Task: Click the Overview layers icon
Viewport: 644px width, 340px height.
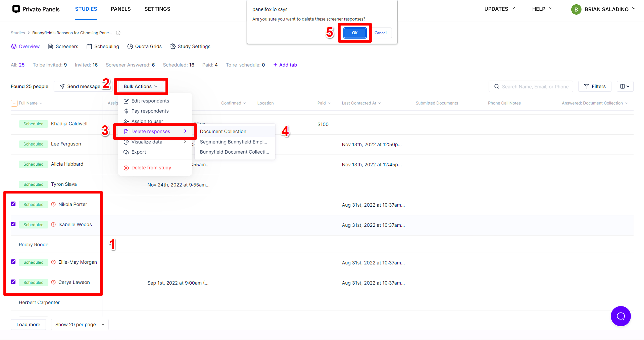Action: point(14,46)
